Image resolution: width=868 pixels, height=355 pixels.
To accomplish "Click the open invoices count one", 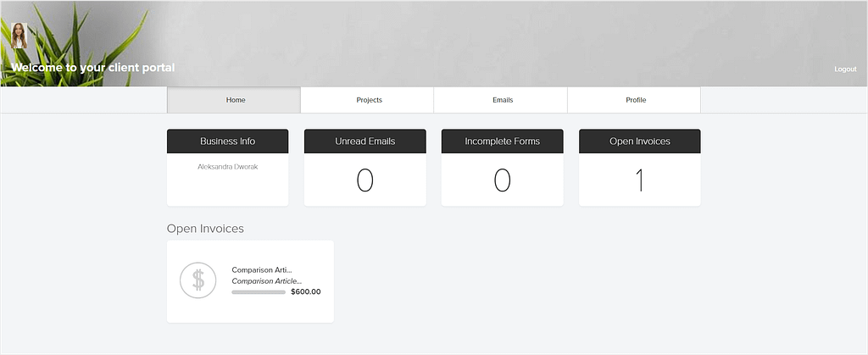I will (x=640, y=180).
